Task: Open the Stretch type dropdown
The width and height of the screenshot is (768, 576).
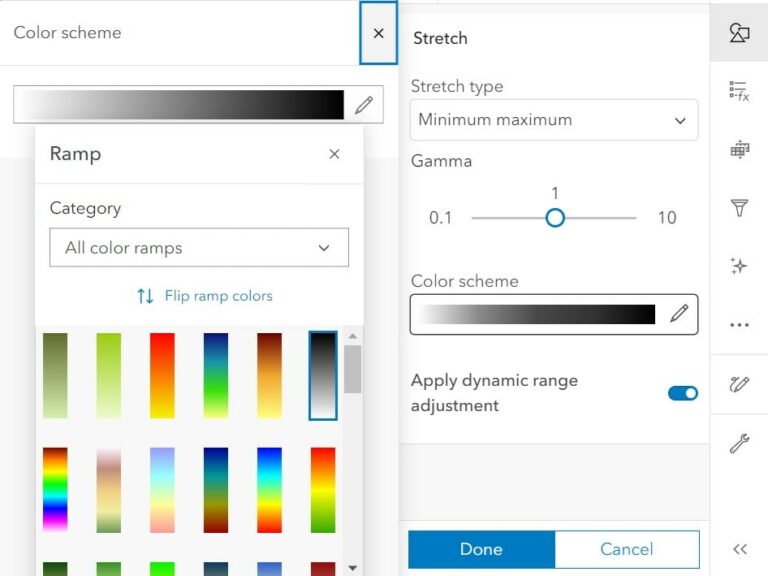Action: (554, 120)
